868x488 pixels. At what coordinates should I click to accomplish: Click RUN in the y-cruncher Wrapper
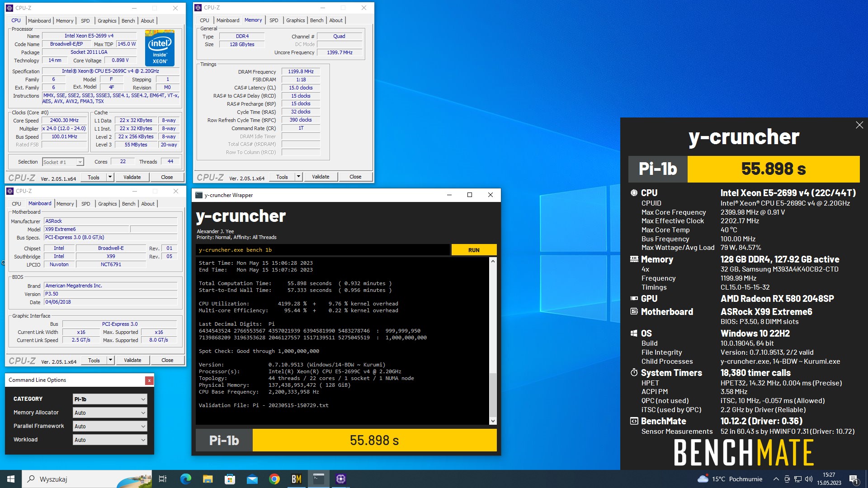point(474,250)
